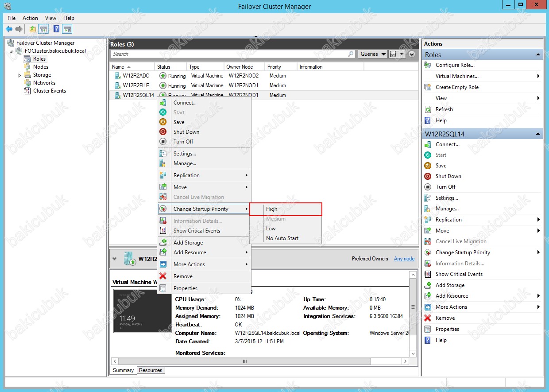Click Show Critical Events in Actions pane
This screenshot has width=549, height=392.
pyautogui.click(x=459, y=274)
